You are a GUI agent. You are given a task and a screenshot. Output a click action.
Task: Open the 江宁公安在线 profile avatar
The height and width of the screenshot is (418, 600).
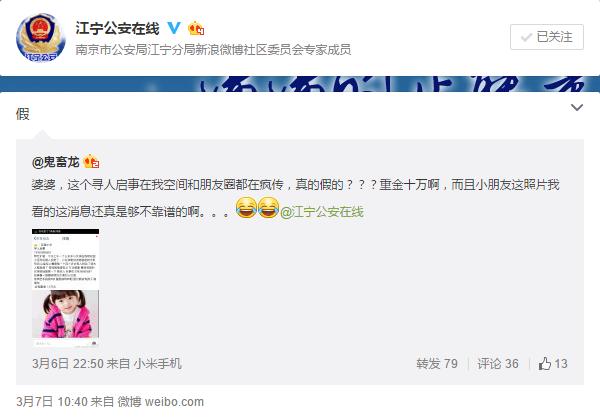(x=41, y=38)
